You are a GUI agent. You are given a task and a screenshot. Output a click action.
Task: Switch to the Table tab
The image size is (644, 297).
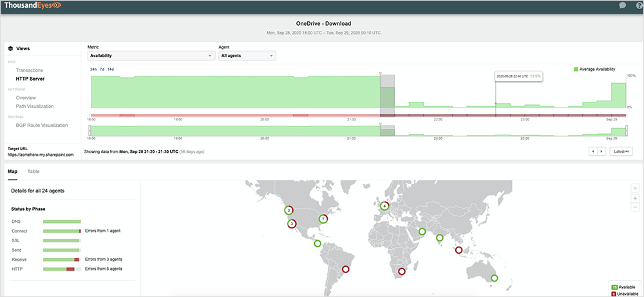(x=33, y=172)
